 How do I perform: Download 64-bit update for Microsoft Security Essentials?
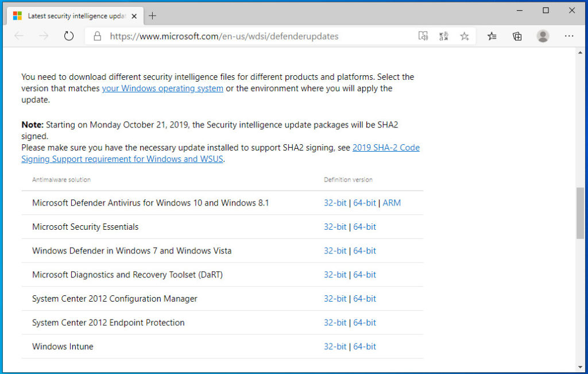pyautogui.click(x=365, y=226)
